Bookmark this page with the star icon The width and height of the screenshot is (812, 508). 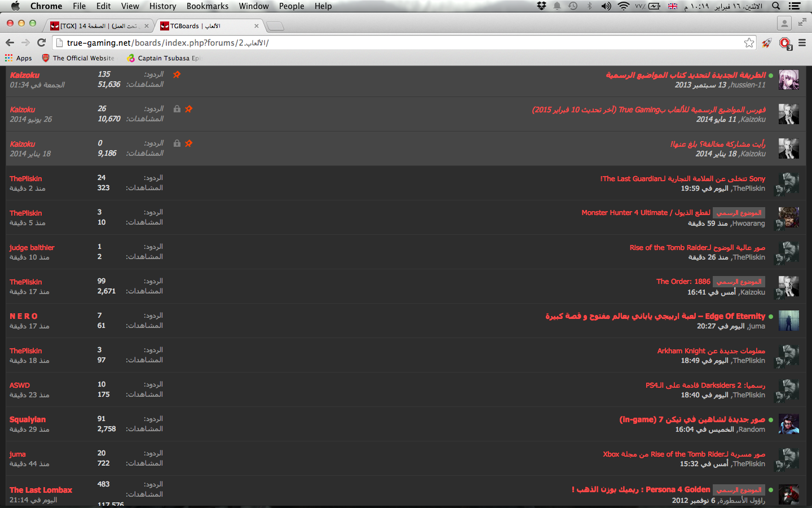click(749, 42)
